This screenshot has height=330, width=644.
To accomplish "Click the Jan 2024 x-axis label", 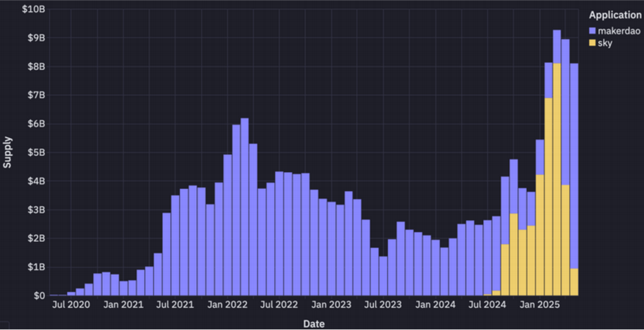I will [x=436, y=305].
